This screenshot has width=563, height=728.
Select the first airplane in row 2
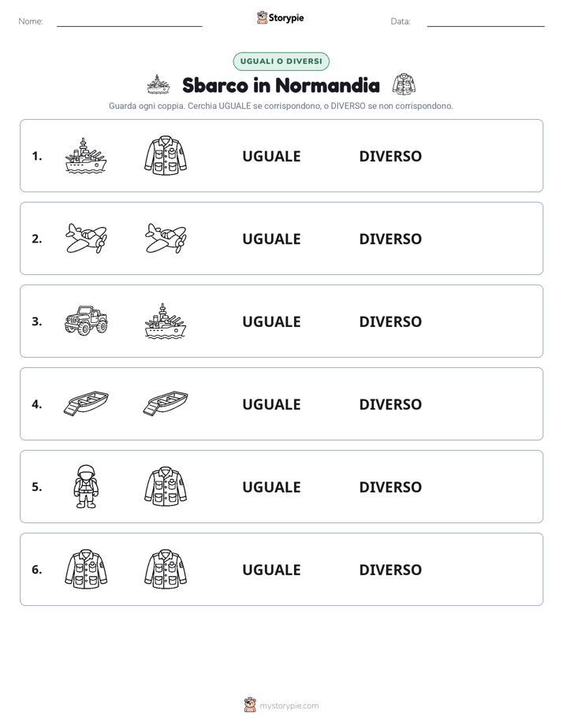tap(86, 238)
